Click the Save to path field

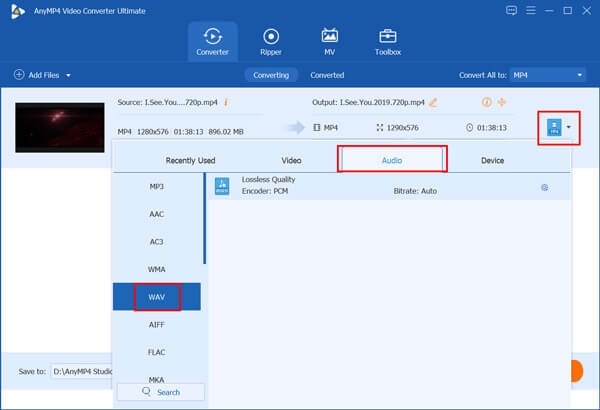coord(82,371)
